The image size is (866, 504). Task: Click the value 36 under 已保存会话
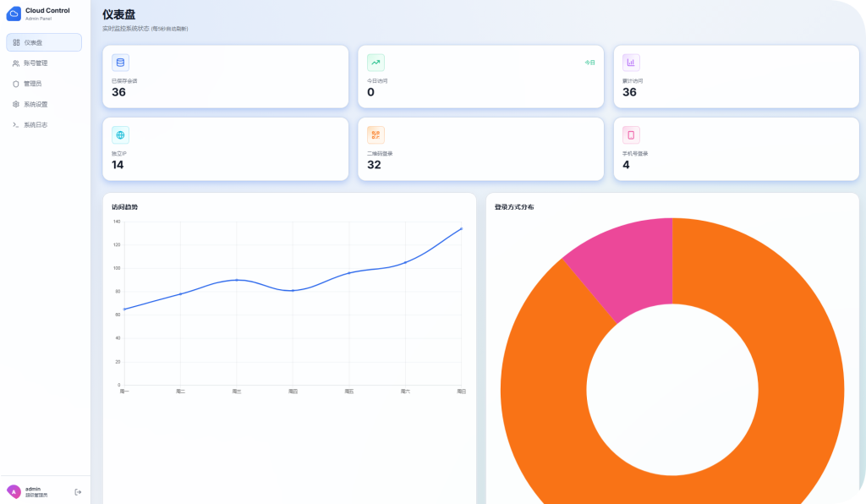118,92
